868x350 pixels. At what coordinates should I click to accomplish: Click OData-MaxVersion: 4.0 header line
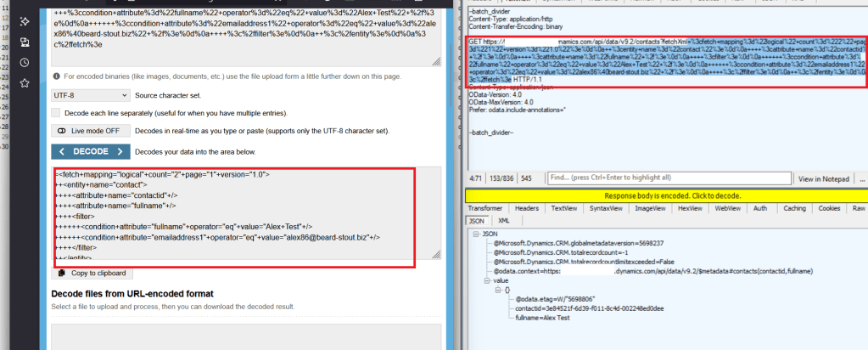501,103
